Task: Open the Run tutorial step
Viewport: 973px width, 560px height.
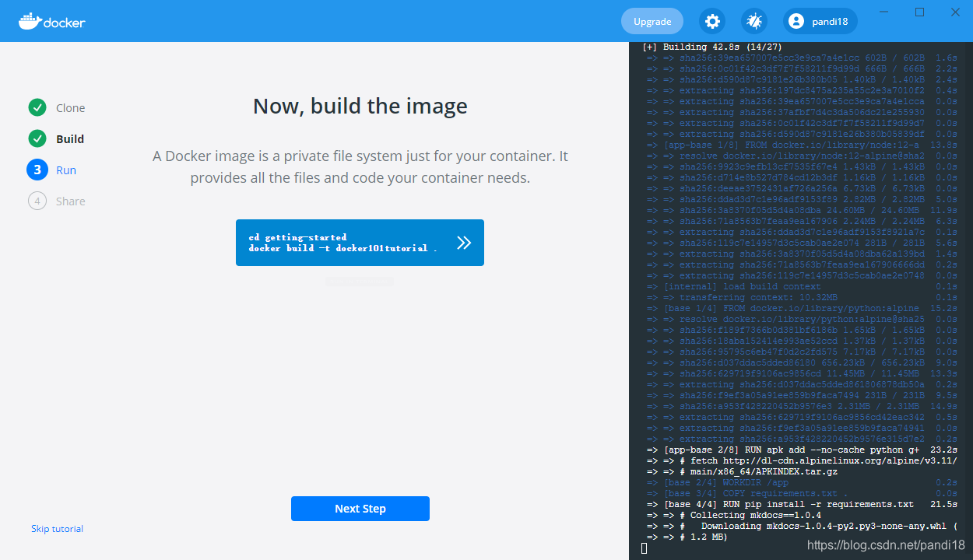Action: pos(66,170)
